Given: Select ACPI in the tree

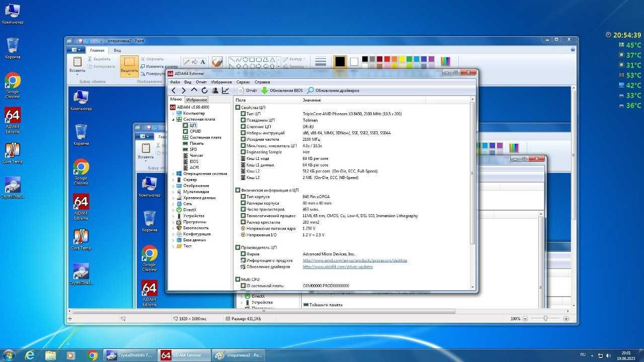Looking at the screenshot, I should coord(194,167).
